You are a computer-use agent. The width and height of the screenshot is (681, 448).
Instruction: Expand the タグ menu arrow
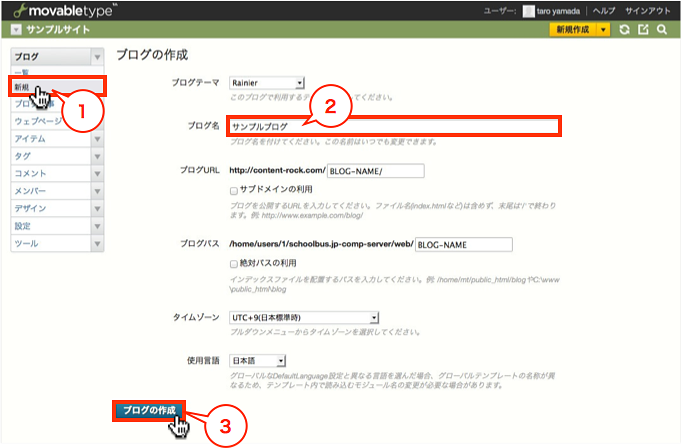97,156
